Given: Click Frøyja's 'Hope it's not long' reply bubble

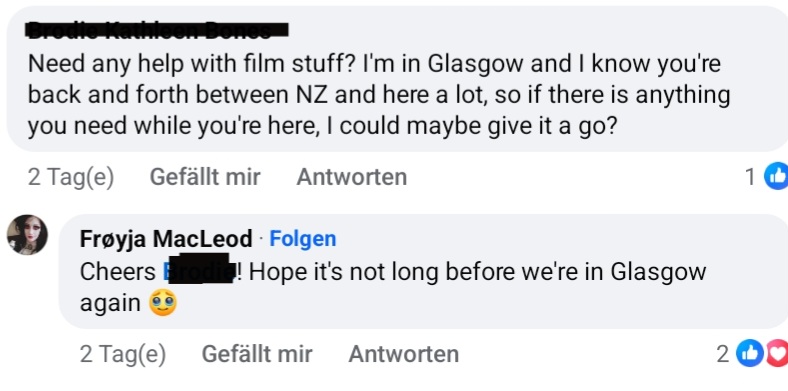Looking at the screenshot, I should pos(423,271).
